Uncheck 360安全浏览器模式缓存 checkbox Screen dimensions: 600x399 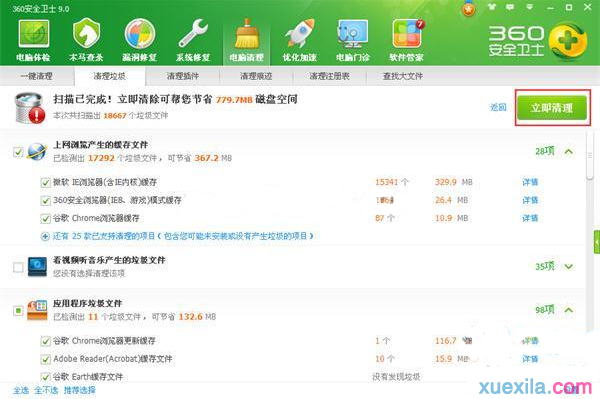pyautogui.click(x=45, y=200)
